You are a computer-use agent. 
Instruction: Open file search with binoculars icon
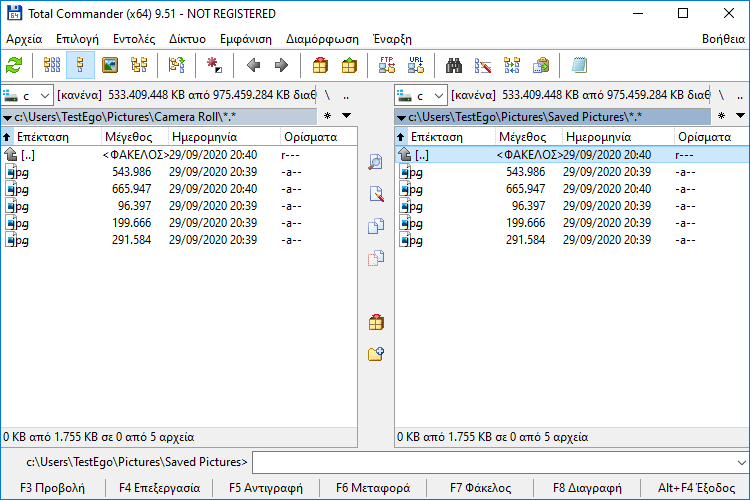tap(453, 65)
